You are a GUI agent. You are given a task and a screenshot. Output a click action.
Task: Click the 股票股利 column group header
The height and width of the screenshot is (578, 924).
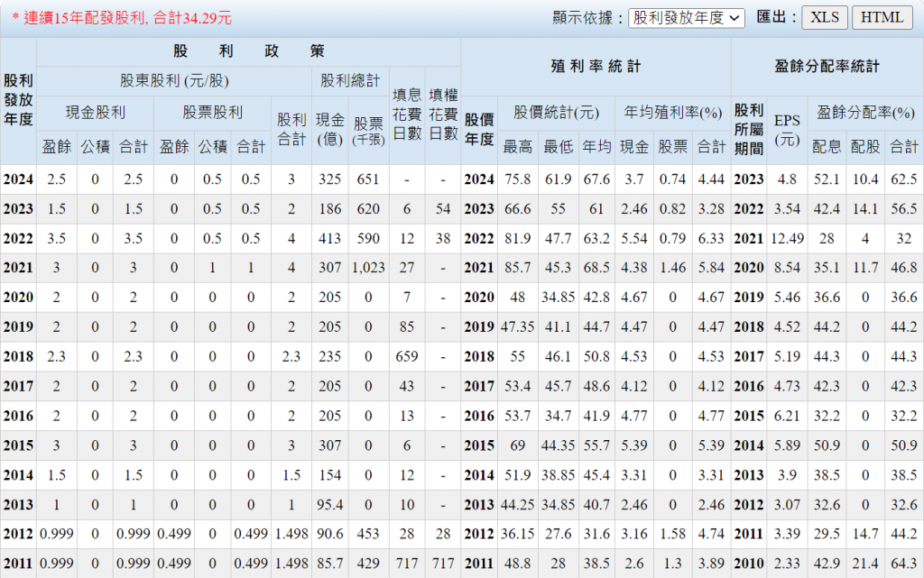click(212, 113)
